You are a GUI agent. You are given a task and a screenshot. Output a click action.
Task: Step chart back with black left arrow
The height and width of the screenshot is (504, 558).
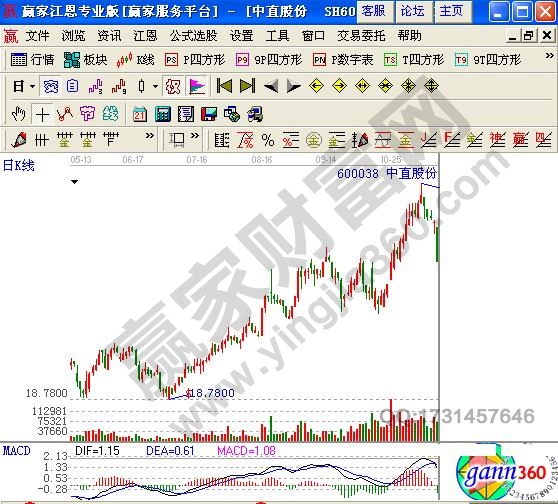coord(271,86)
